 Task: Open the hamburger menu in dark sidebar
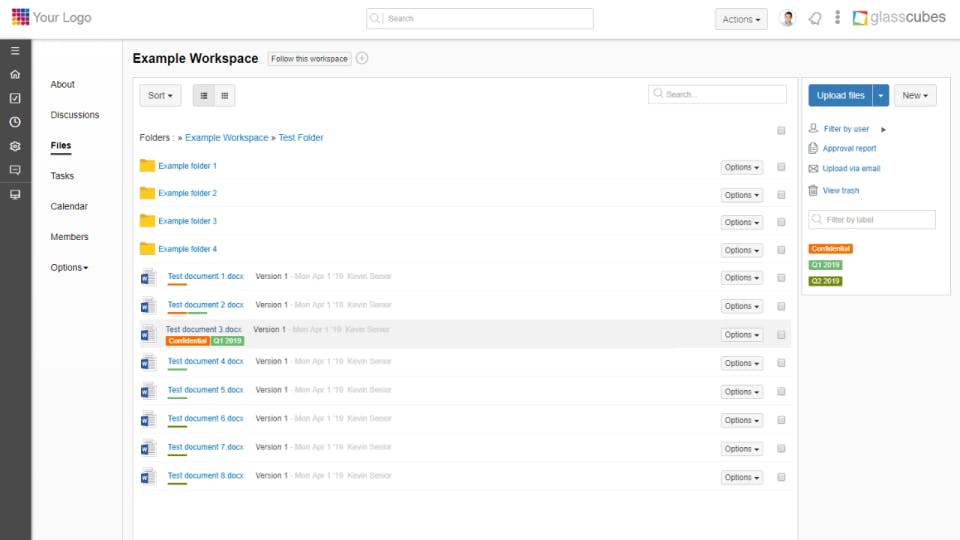click(15, 51)
